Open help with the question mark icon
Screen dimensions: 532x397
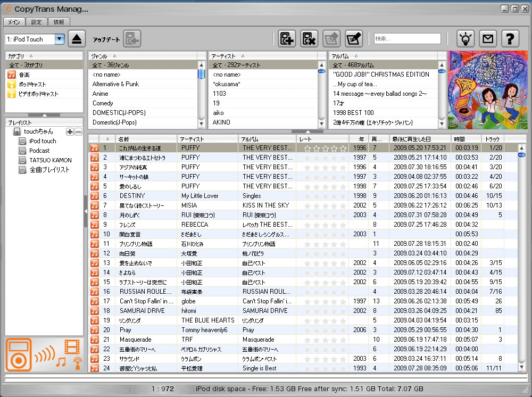(x=510, y=39)
